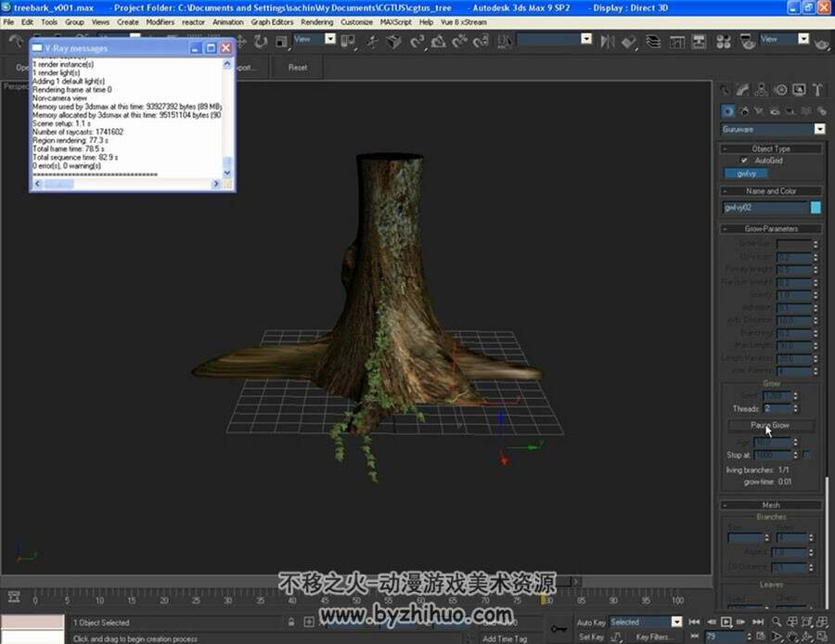Viewport: 835px width, 644px height.
Task: Click the Align tool icon
Action: [629, 42]
